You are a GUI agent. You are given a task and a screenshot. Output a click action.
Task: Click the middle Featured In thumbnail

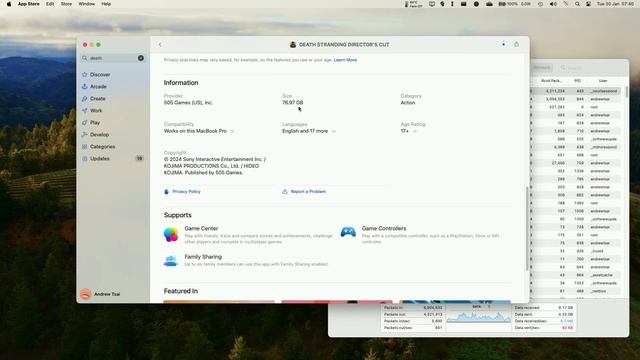337,302
